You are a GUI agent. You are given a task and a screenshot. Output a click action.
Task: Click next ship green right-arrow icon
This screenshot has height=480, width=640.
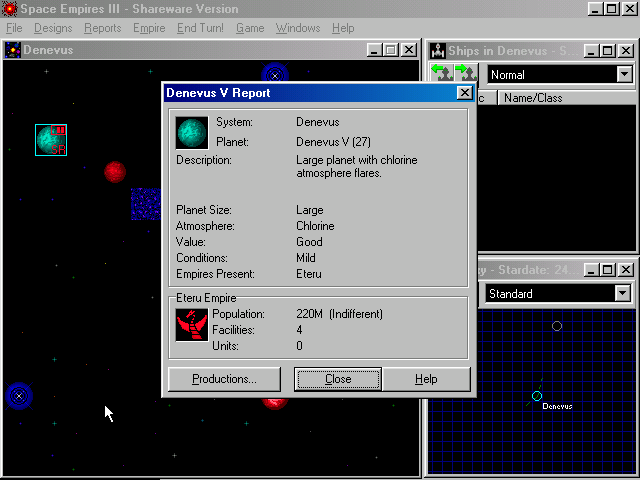point(465,73)
